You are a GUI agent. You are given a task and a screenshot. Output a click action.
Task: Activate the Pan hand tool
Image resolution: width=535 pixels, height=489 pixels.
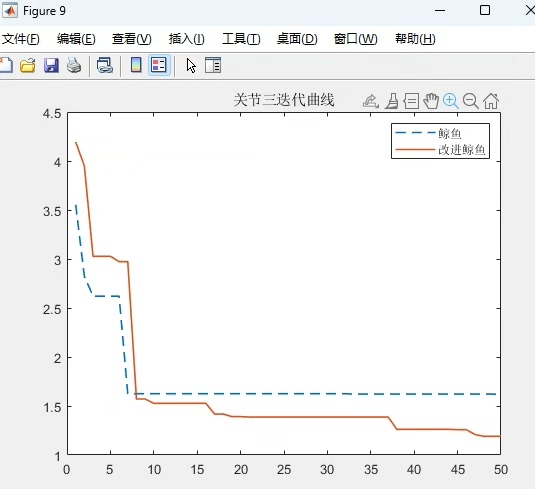(x=431, y=101)
